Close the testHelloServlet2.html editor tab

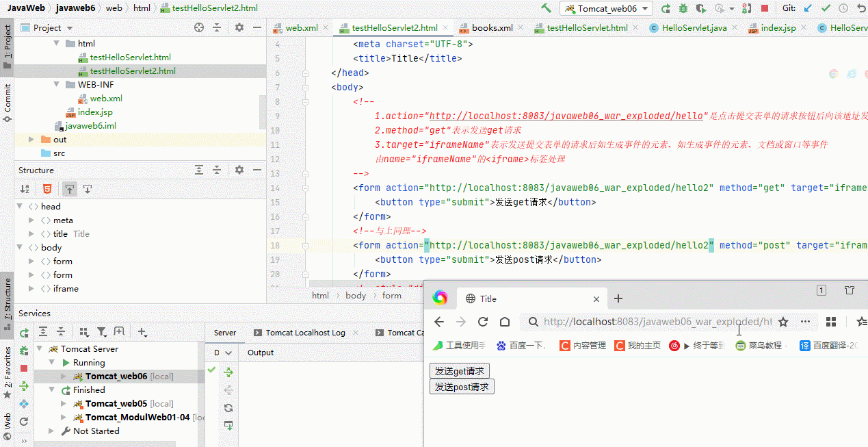pyautogui.click(x=446, y=28)
